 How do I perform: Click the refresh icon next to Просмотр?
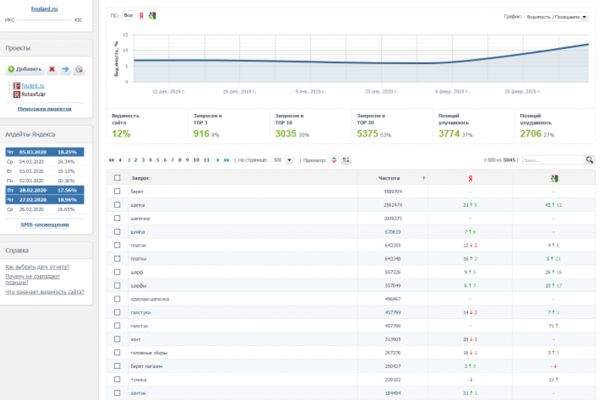coord(334,160)
